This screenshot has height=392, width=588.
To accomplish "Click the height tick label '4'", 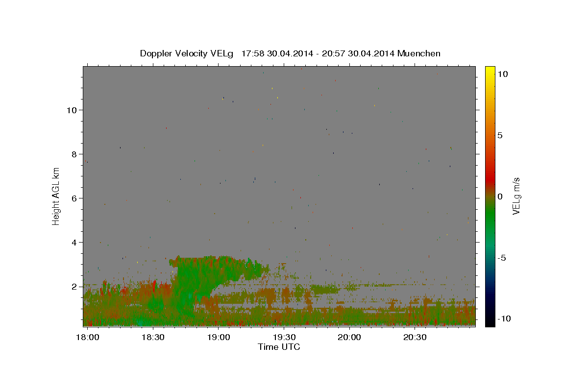I will [x=74, y=243].
